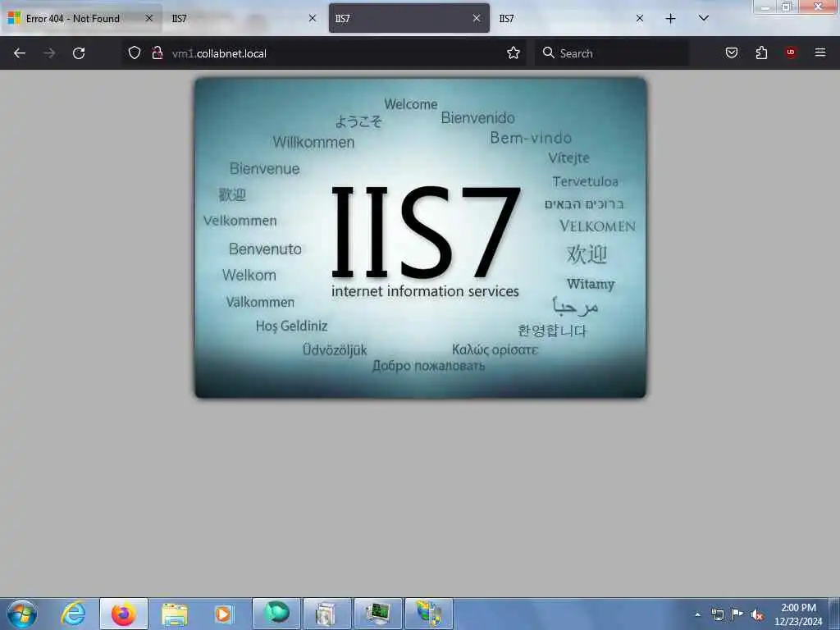
Task: Open the gray cabinet app on the taskbar
Action: click(x=326, y=614)
